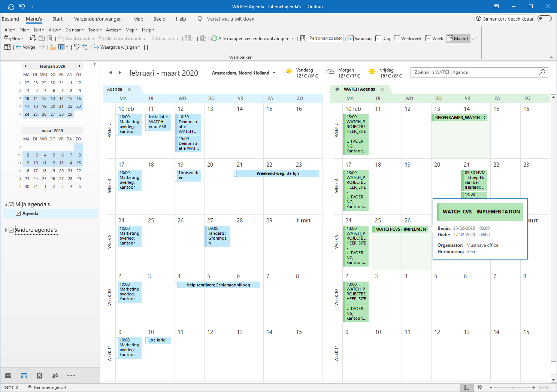Switch to reading view icon in status bar

click(x=481, y=388)
